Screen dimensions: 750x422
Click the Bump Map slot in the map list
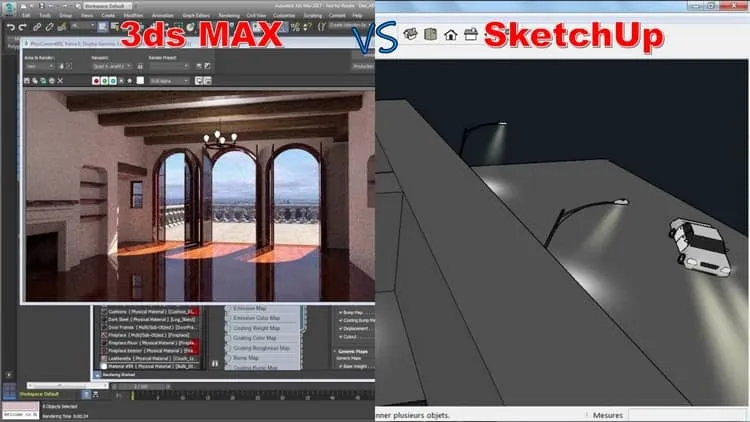click(263, 358)
